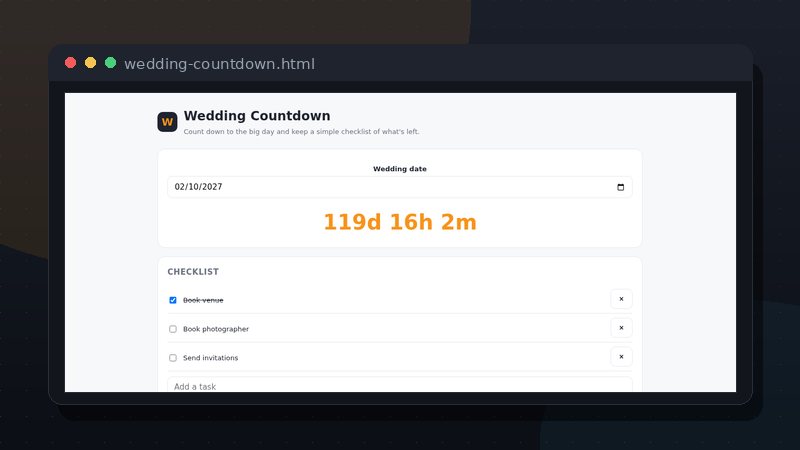The height and width of the screenshot is (450, 800).
Task: Tick the Send invitations checkbox
Action: click(173, 358)
